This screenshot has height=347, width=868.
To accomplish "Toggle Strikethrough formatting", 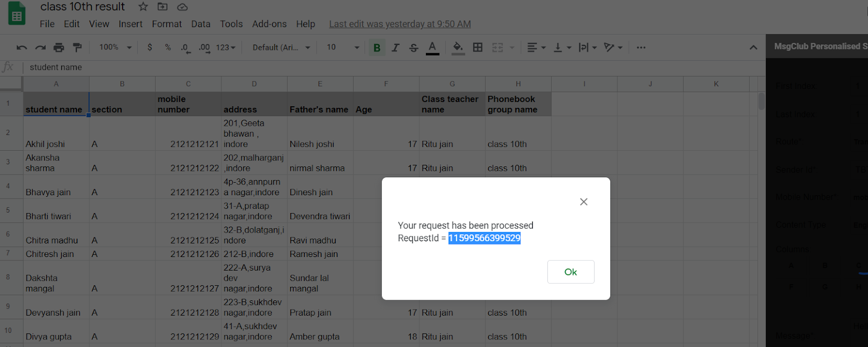I will click(413, 48).
